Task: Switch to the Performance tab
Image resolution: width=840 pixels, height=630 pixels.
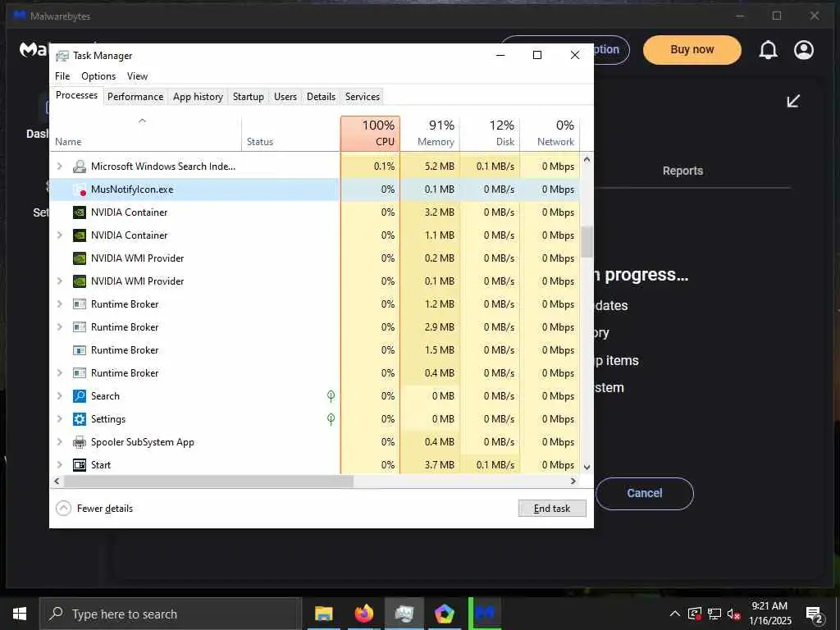Action: click(135, 97)
